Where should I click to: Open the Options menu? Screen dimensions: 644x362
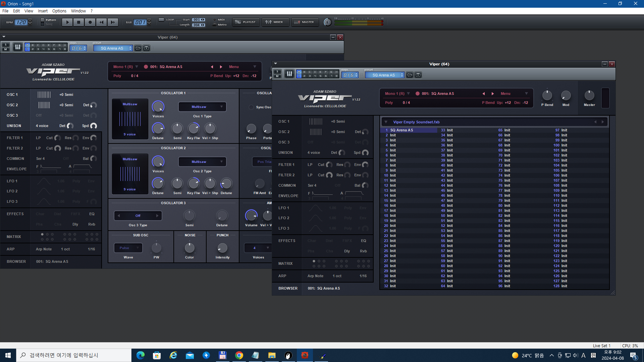click(59, 11)
